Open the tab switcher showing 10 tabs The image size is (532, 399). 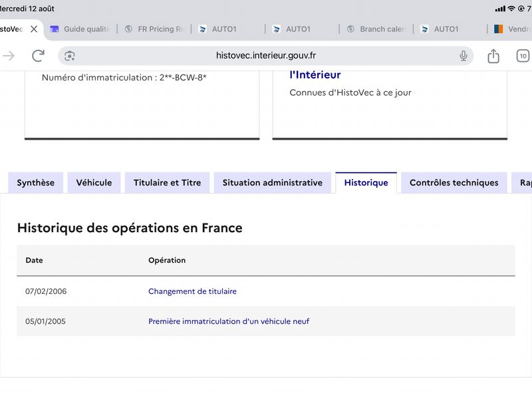pos(523,56)
